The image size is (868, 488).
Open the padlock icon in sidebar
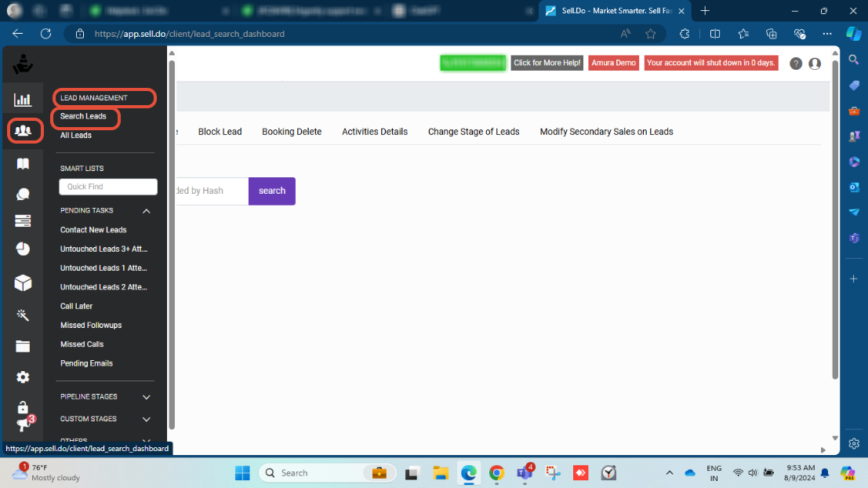tap(22, 407)
